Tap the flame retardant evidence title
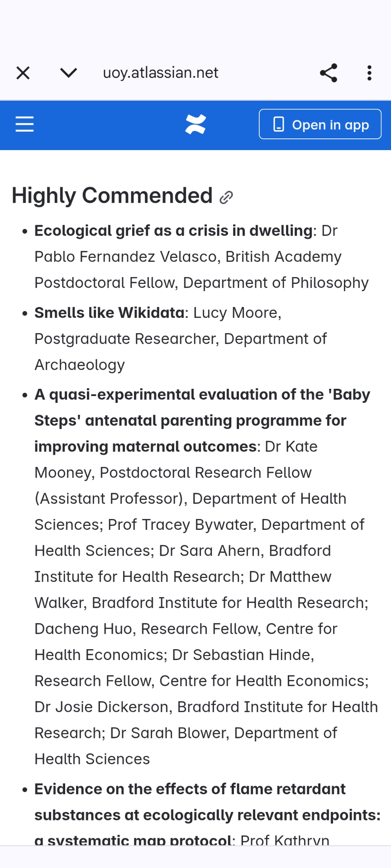391x868 pixels. click(190, 789)
